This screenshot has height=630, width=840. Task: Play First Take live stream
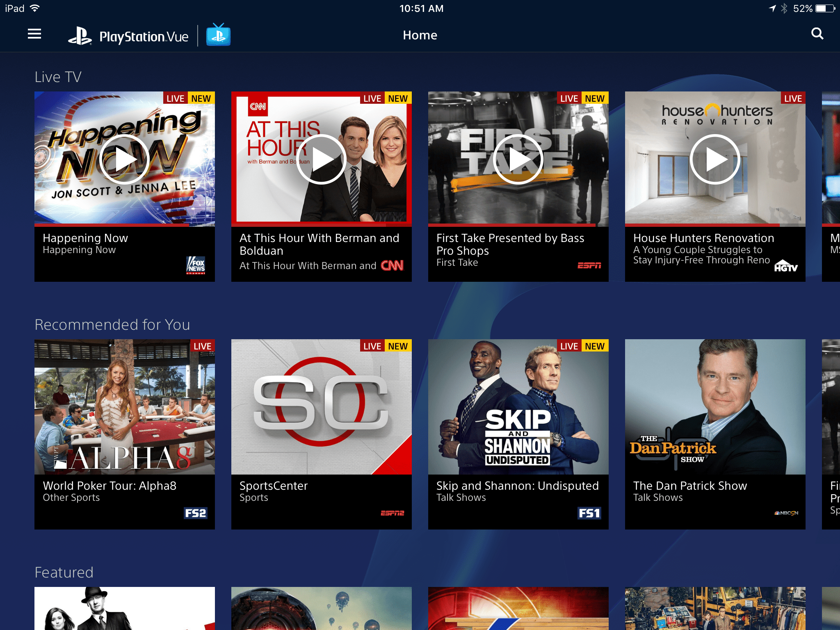[x=518, y=159]
